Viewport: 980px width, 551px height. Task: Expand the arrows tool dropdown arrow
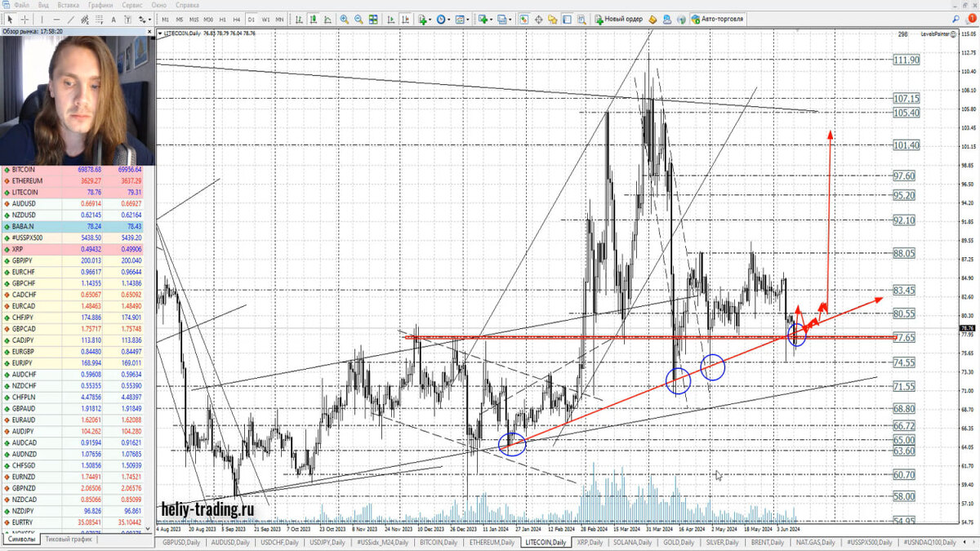[149, 19]
